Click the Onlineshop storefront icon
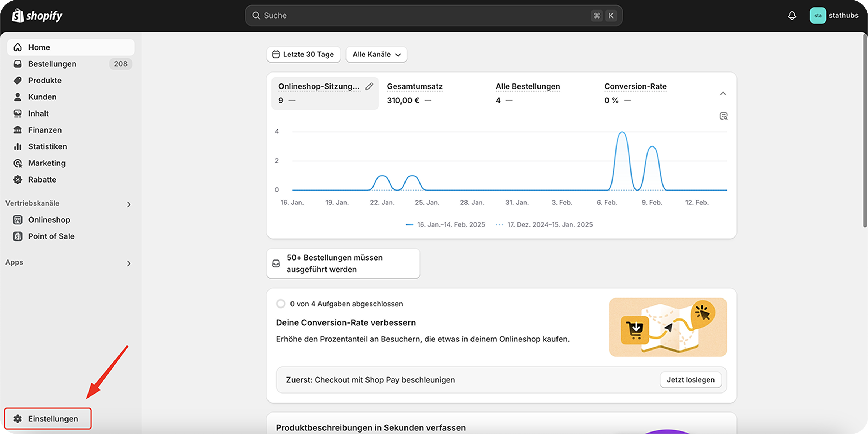868x434 pixels. [x=17, y=220]
